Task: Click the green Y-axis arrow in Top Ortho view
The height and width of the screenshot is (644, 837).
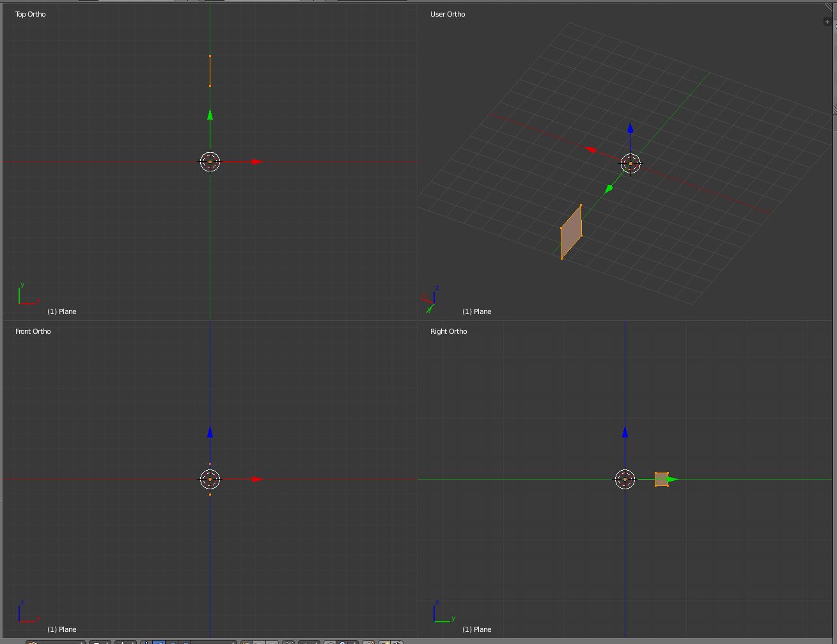Action: tap(210, 114)
